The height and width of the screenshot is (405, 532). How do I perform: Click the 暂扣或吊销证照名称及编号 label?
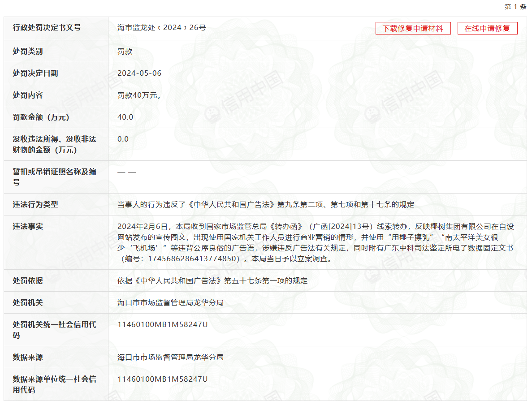pyautogui.click(x=54, y=177)
